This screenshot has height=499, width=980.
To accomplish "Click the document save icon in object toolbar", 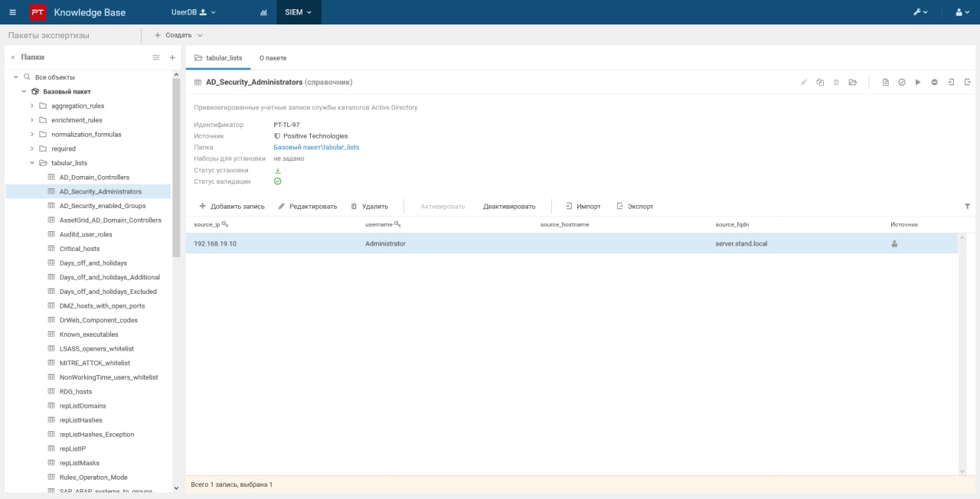I will pyautogui.click(x=886, y=82).
